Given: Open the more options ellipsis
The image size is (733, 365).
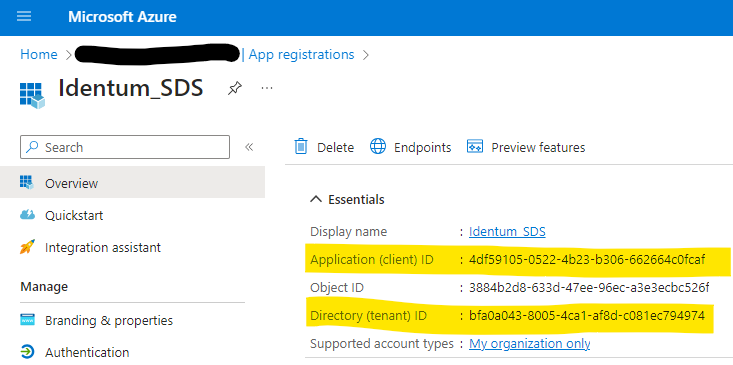Looking at the screenshot, I should tap(267, 87).
